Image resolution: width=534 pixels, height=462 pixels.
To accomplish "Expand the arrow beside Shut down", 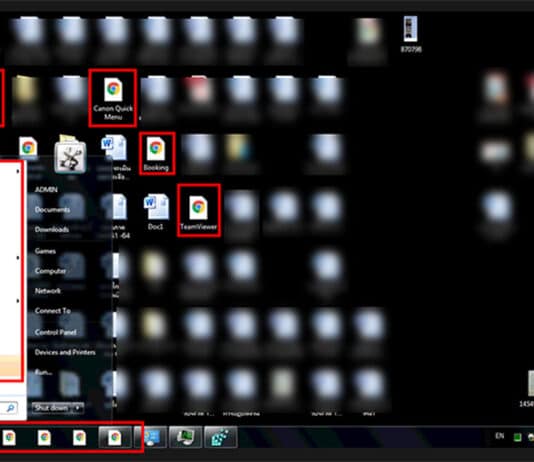I will click(78, 408).
